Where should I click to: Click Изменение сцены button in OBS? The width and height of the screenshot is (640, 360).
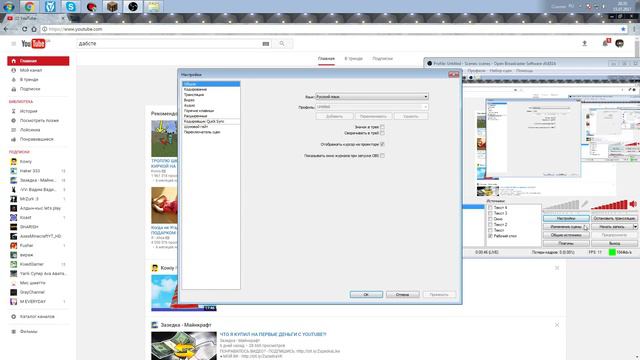[566, 227]
